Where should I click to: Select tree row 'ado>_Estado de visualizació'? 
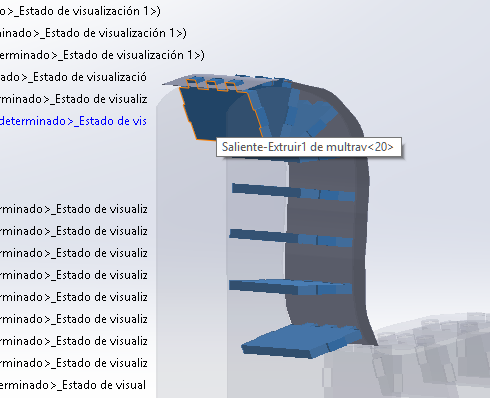[73, 77]
